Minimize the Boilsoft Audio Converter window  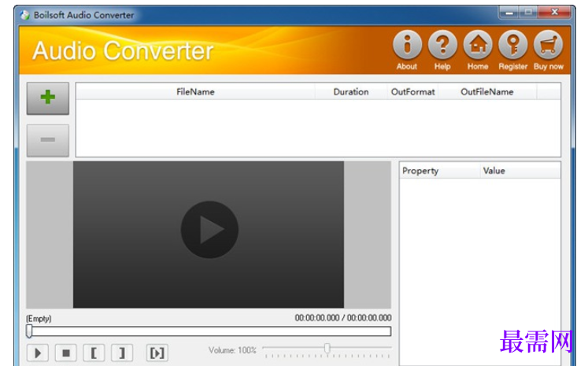tap(508, 13)
